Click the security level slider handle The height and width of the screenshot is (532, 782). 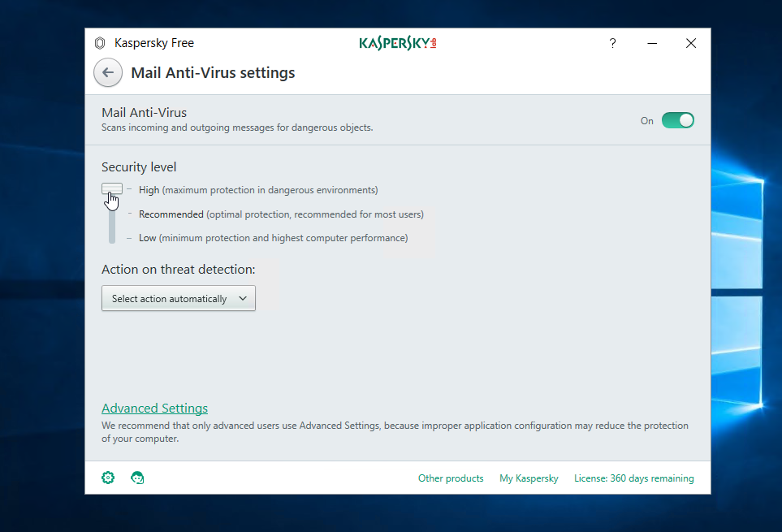[x=112, y=189]
